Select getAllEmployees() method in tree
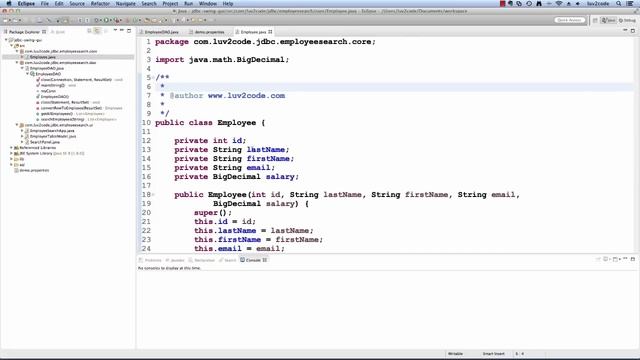 pos(57,114)
